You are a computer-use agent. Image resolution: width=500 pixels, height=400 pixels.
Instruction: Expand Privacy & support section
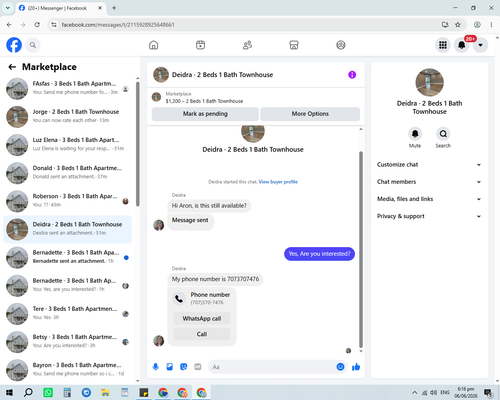pos(429,216)
